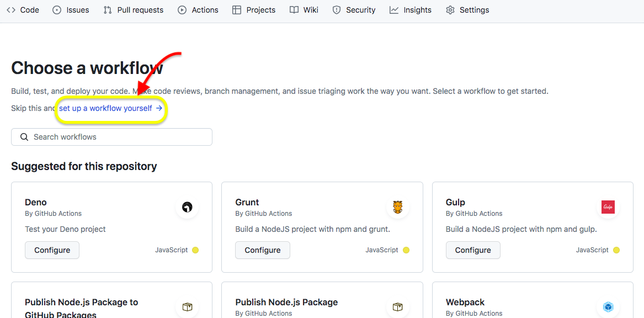
Task: Click the Publish Node.js Package card title
Action: (x=286, y=303)
